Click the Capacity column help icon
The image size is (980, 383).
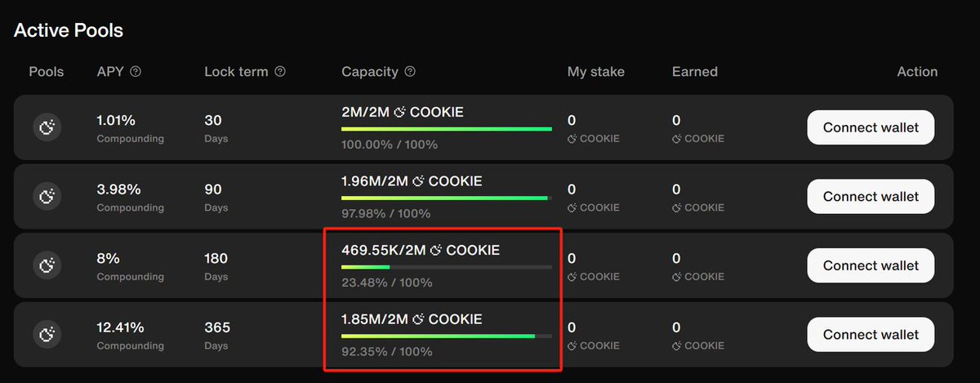(410, 72)
